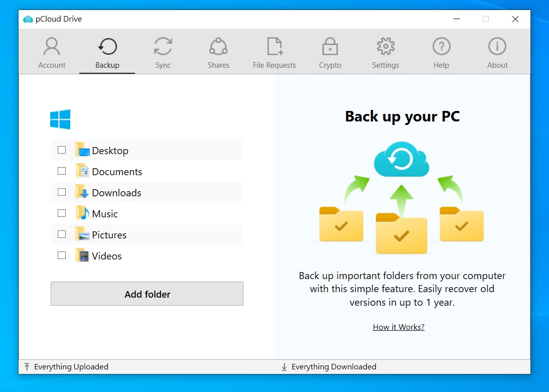Click the Desktop folder name
This screenshot has height=392, width=549.
coord(110,151)
